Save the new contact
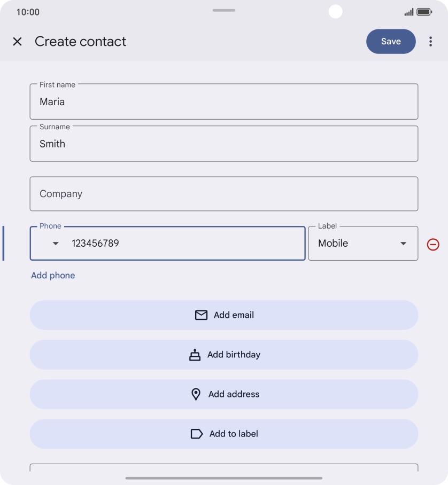The height and width of the screenshot is (485, 448). pyautogui.click(x=391, y=42)
